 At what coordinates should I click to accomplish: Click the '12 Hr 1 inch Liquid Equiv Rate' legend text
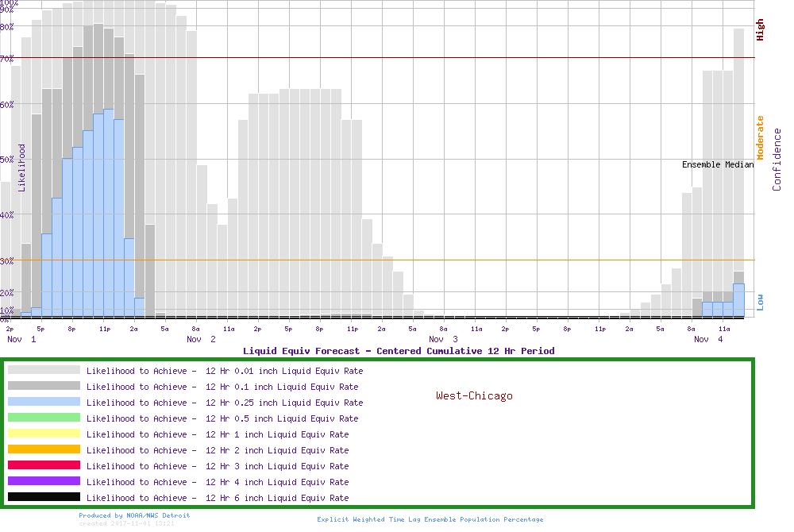pyautogui.click(x=277, y=434)
